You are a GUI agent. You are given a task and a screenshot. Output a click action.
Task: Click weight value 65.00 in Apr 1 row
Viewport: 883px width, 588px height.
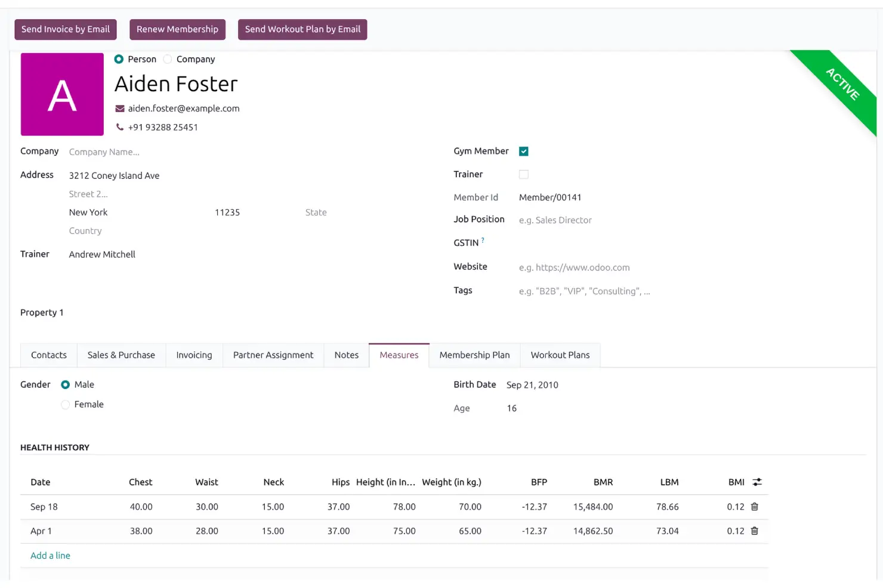pyautogui.click(x=470, y=531)
